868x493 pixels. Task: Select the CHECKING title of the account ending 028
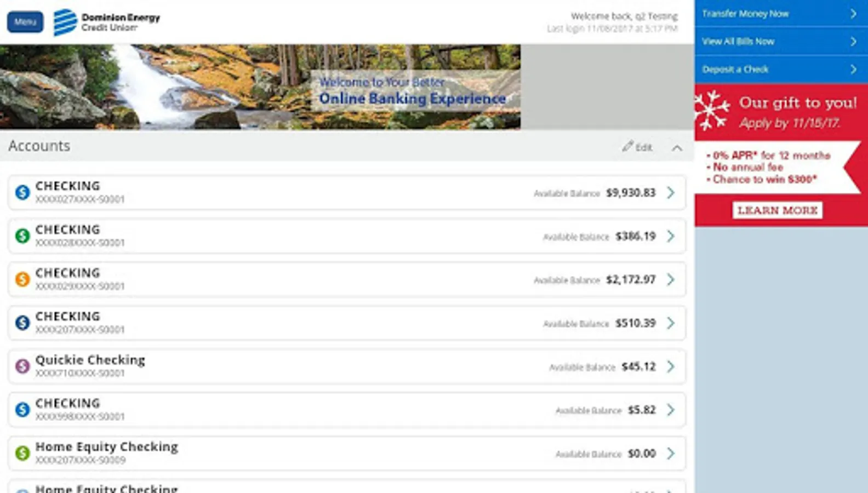(x=68, y=230)
